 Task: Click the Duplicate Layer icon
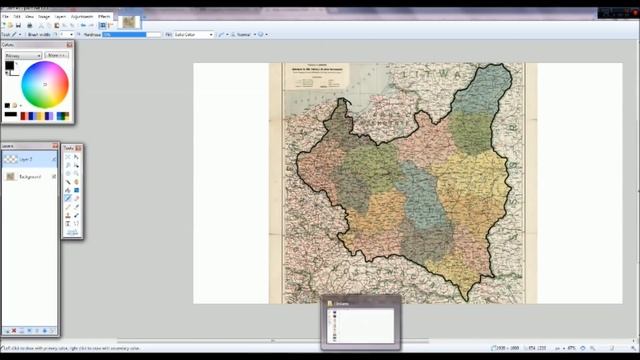(x=21, y=331)
